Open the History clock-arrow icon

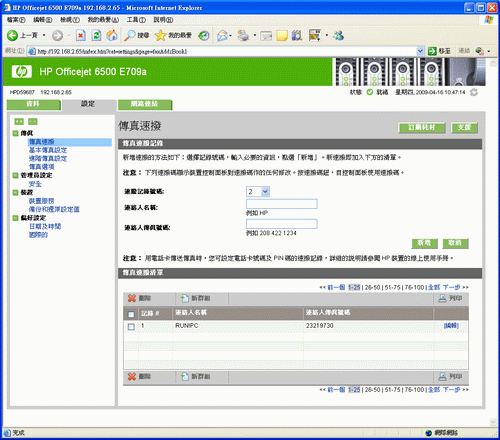[204, 35]
